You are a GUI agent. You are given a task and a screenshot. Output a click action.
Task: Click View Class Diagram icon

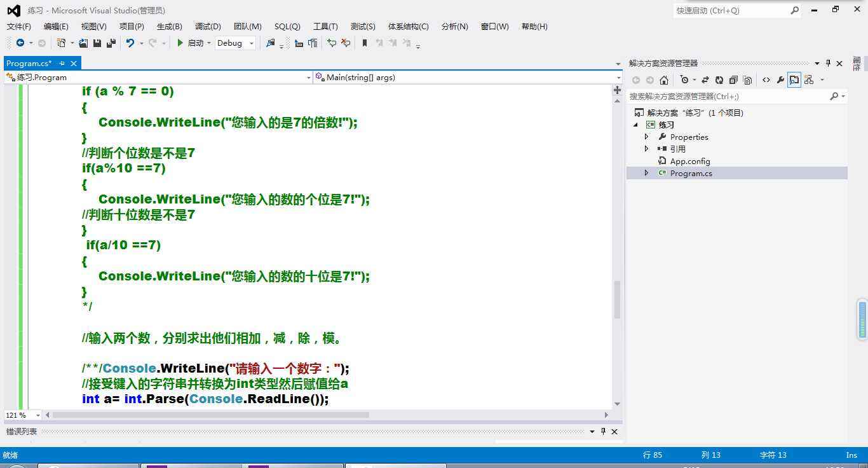coord(809,80)
